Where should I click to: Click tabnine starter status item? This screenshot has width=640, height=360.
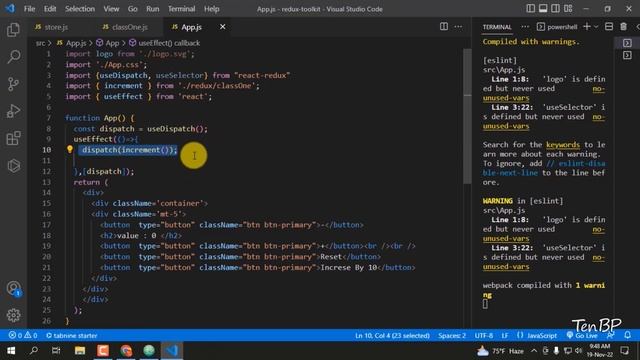click(x=71, y=336)
